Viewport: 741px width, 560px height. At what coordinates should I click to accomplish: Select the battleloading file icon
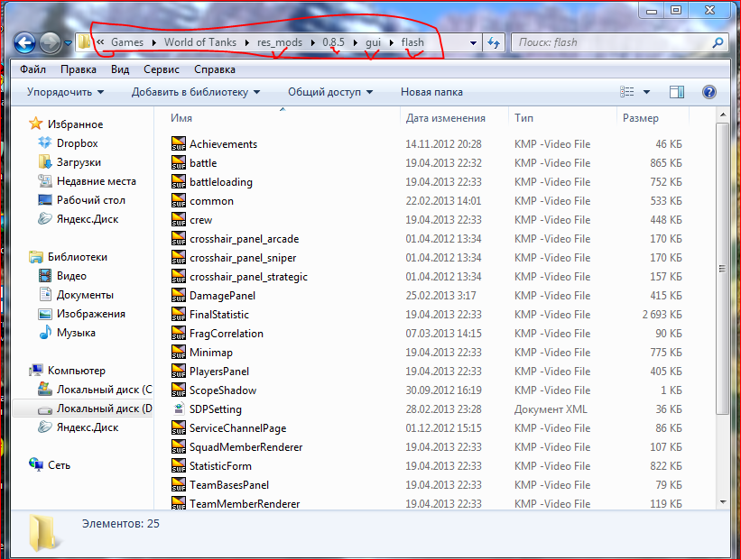coord(179,181)
